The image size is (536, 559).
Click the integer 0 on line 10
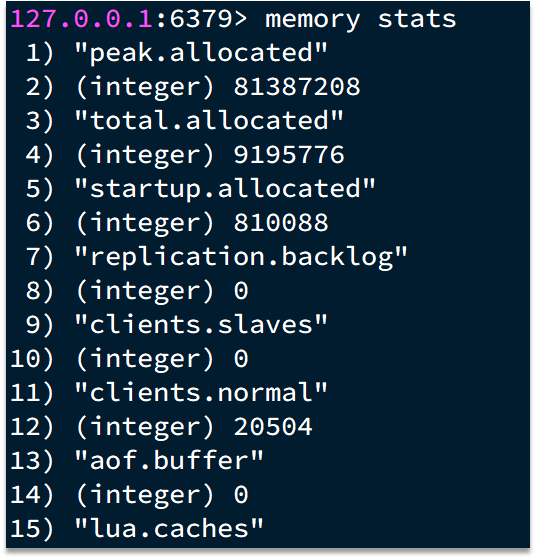(x=241, y=358)
